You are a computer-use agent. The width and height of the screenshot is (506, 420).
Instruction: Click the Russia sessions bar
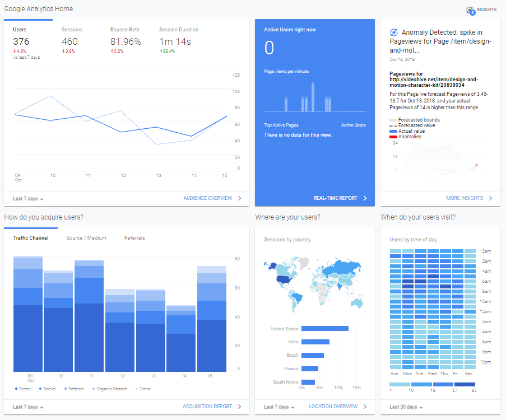(310, 368)
